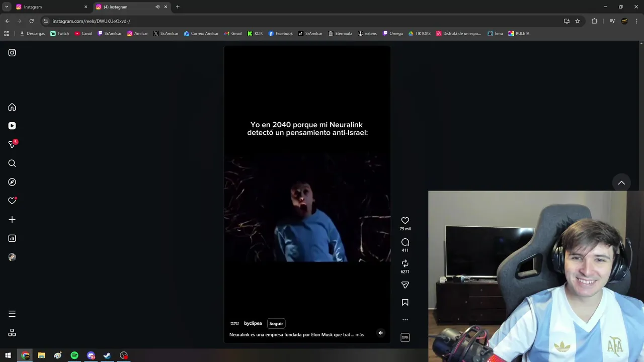Image resolution: width=644 pixels, height=362 pixels.
Task: Open a new browser tab
Action: coord(178,7)
